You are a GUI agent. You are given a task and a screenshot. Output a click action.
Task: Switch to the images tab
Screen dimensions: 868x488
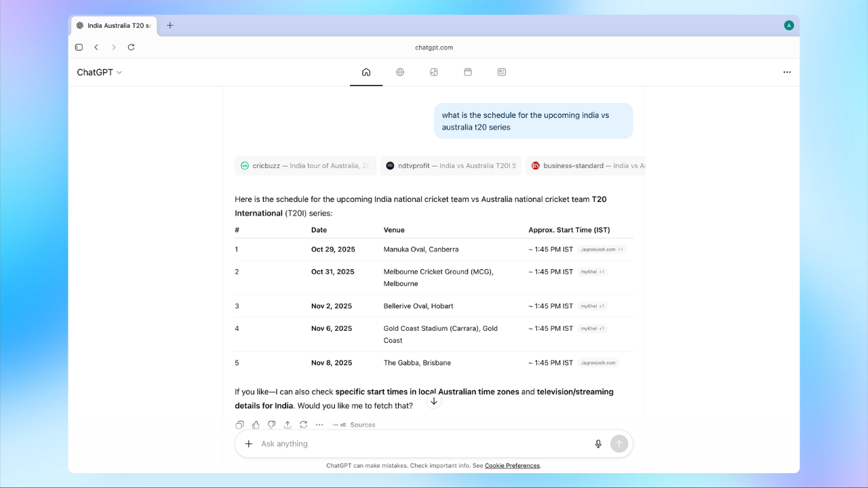(x=434, y=72)
